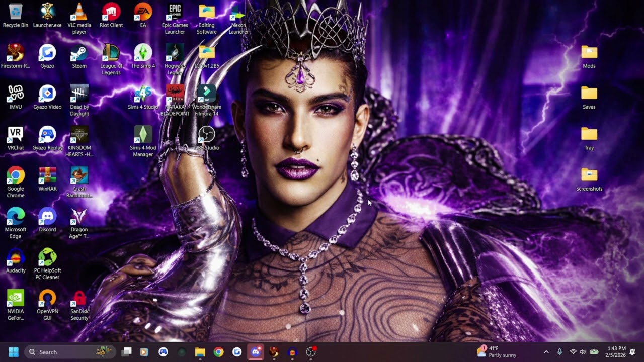Select the PC HelpSoft PC Cleaner icon

click(x=47, y=264)
